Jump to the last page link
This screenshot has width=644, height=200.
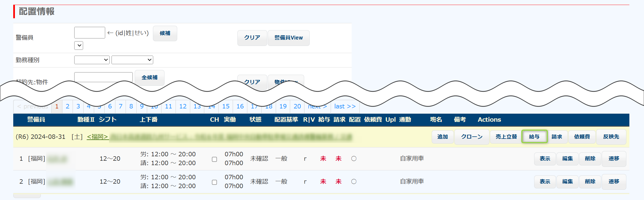tap(345, 107)
